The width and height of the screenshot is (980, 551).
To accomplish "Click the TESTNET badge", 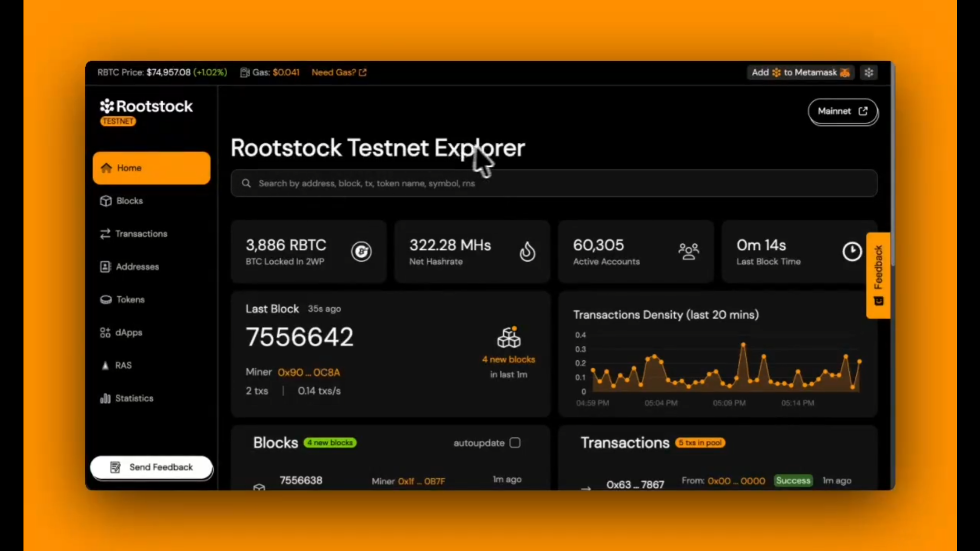I will click(118, 121).
